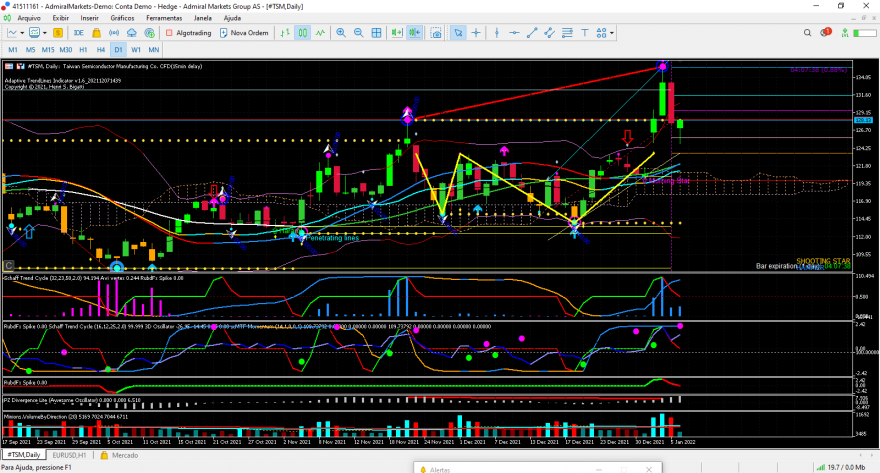Open the Ferramentas menu
Viewport: 880px width, 473px height.
[x=164, y=18]
